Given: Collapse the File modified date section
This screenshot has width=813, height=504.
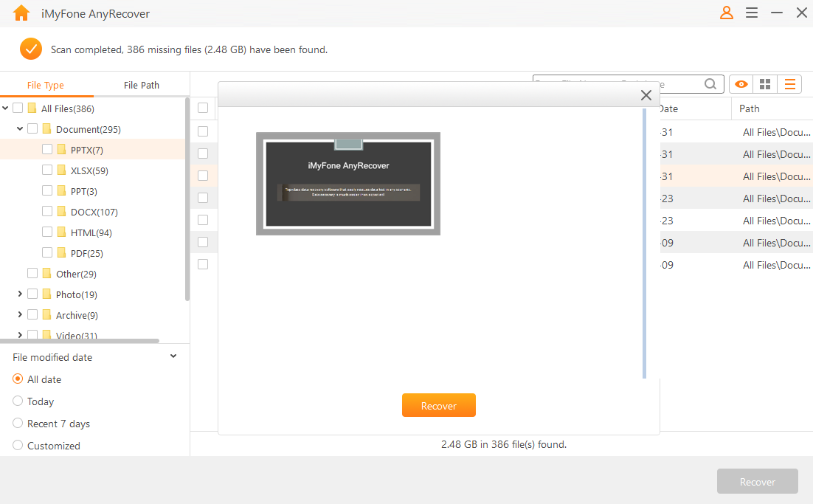Looking at the screenshot, I should (x=173, y=356).
